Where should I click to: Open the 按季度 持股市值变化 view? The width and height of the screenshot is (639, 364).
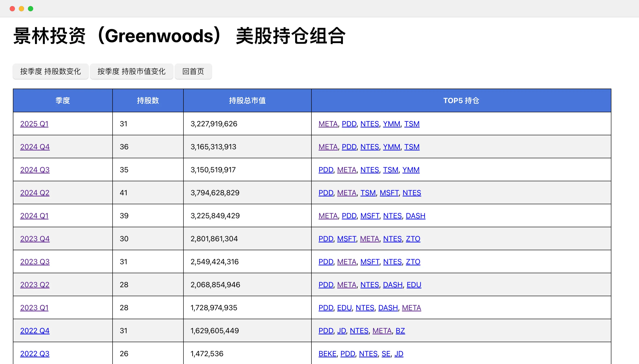click(x=131, y=71)
